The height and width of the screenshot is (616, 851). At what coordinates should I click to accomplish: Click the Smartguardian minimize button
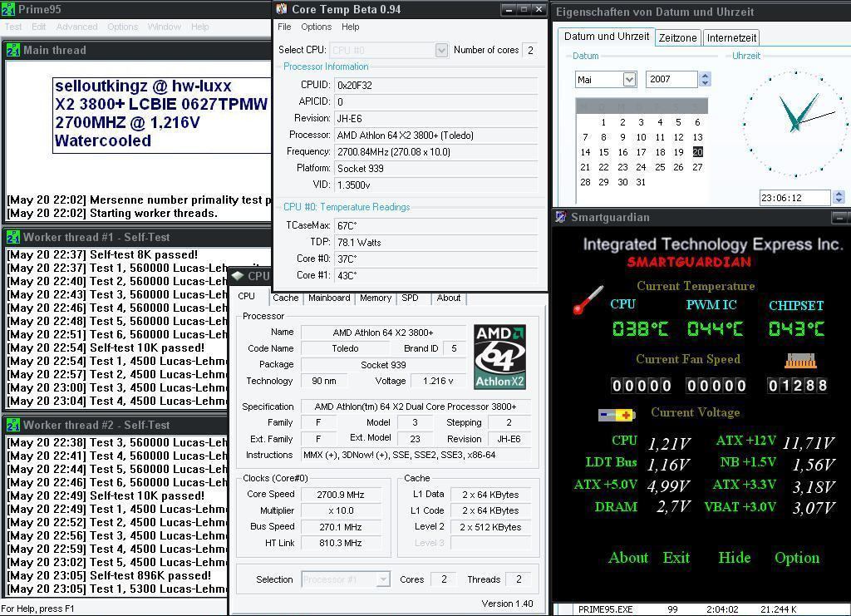(x=839, y=218)
